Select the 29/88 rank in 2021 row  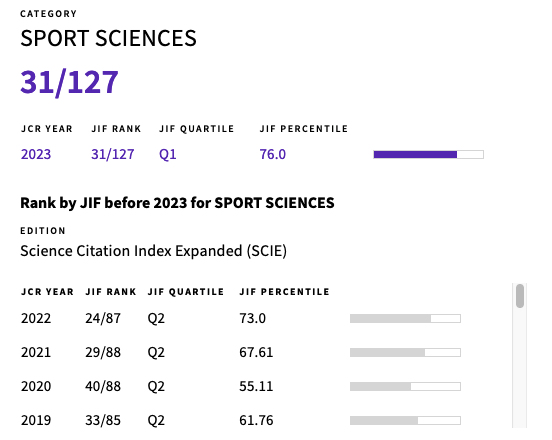pos(103,352)
